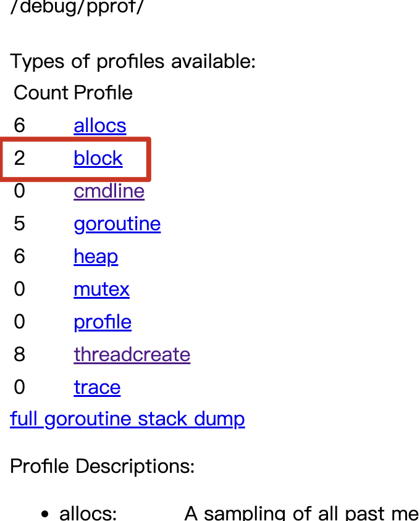
Task: Click the /debug/pprof/ page heading
Action: point(77,9)
